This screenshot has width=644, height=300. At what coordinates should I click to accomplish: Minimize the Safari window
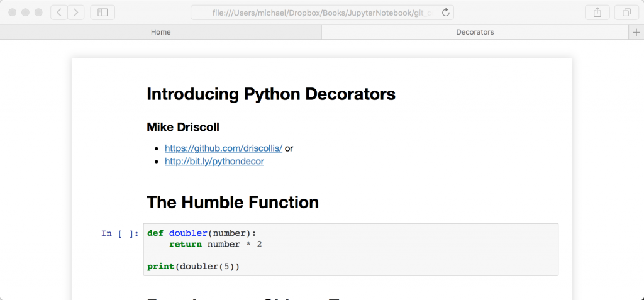click(26, 13)
